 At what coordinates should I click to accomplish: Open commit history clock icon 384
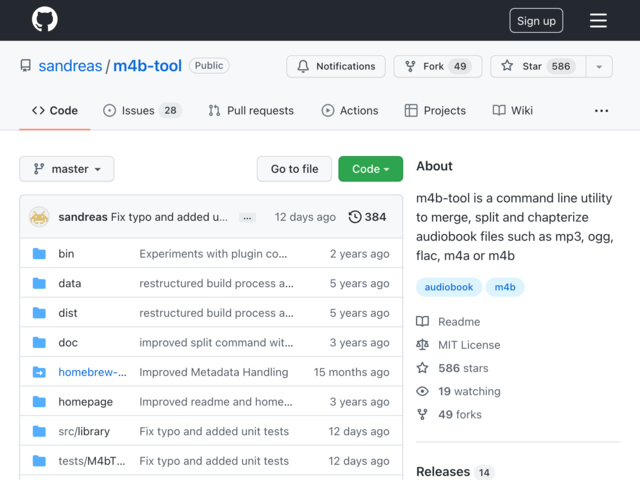355,217
